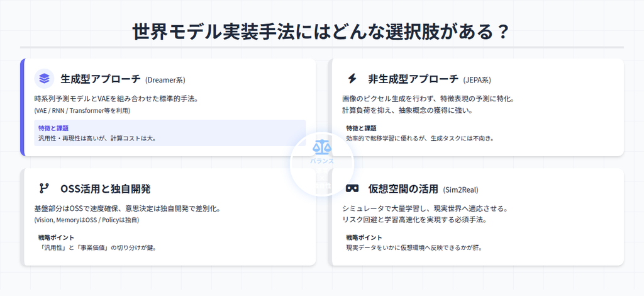This screenshot has height=296, width=644.
Task: Click 特徴と課題 label in the 非生成型 card
Action: click(361, 128)
